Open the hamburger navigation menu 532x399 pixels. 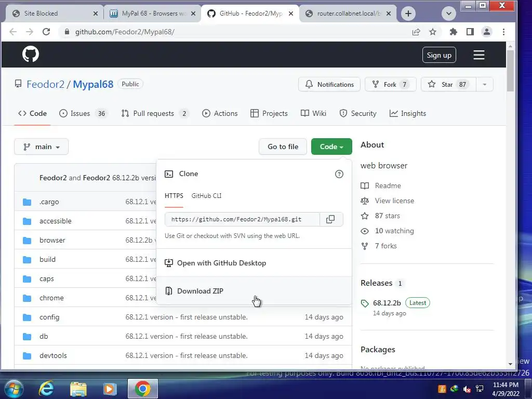click(x=478, y=55)
